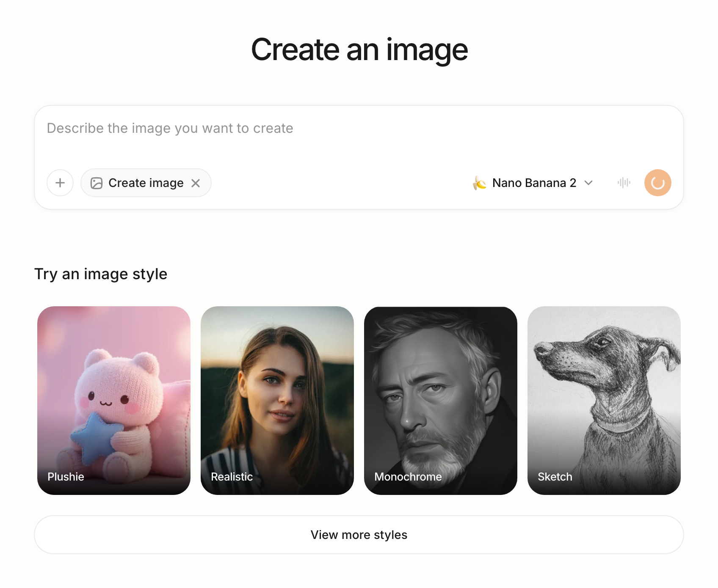Click the banana emoji icon
Screen dimensions: 718x588
(x=480, y=183)
